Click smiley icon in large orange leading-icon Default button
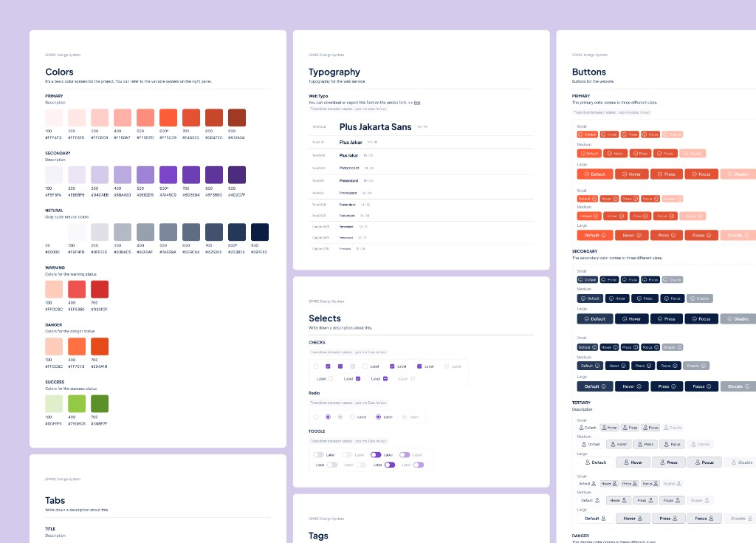Viewport: 756px width, 543px height. (586, 174)
